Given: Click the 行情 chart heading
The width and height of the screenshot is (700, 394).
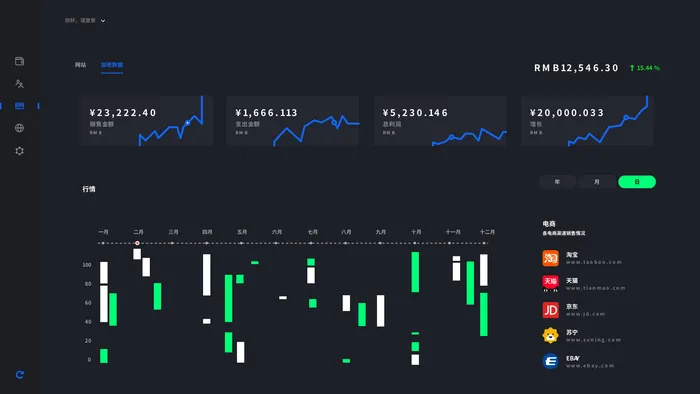Looking at the screenshot, I should pos(89,189).
